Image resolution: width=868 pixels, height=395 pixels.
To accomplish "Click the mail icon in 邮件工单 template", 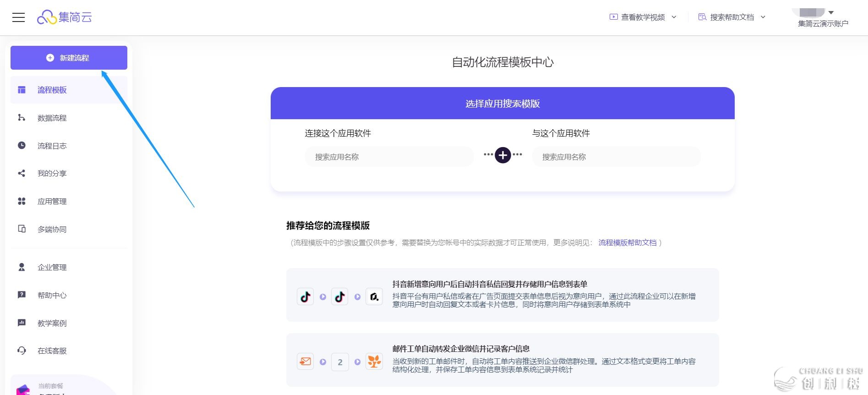I will coord(306,362).
